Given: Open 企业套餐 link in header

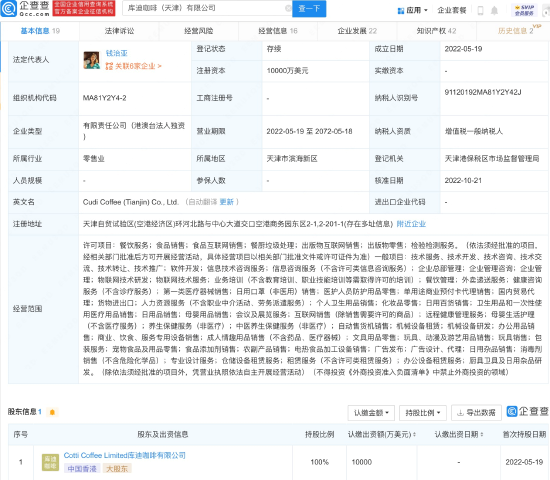Looking at the screenshot, I should pos(452,11).
